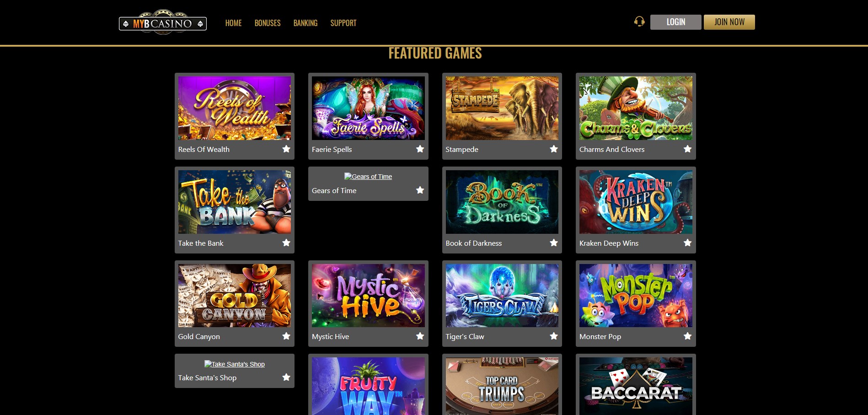Viewport: 868px width, 415px height.
Task: Toggle favorite star on Faerie Spells
Action: point(420,149)
